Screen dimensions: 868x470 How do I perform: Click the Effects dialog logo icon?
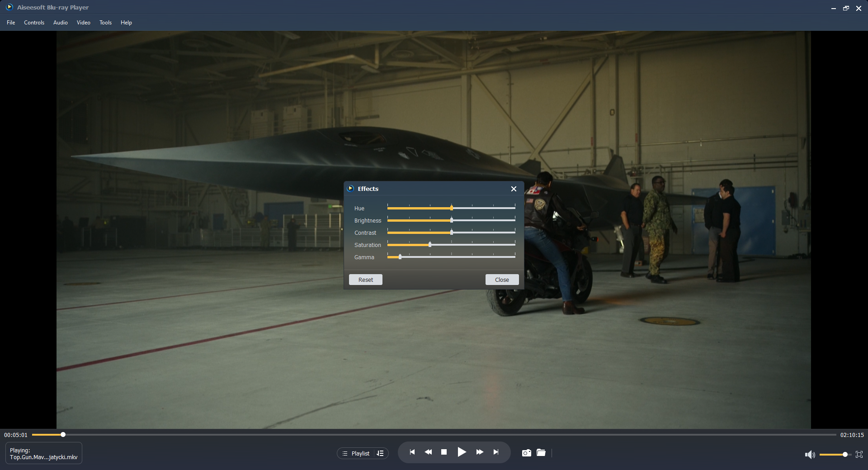tap(350, 188)
